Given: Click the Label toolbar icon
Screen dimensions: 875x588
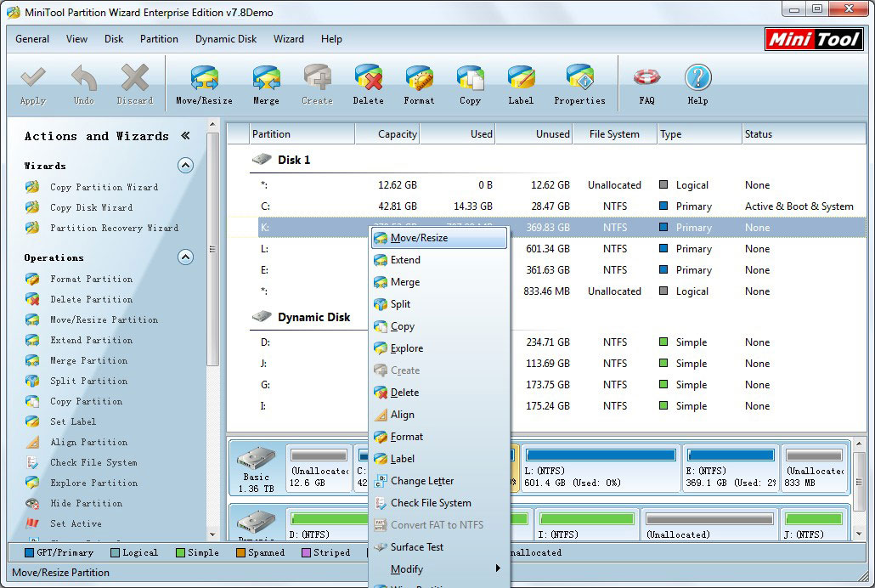Looking at the screenshot, I should click(521, 85).
